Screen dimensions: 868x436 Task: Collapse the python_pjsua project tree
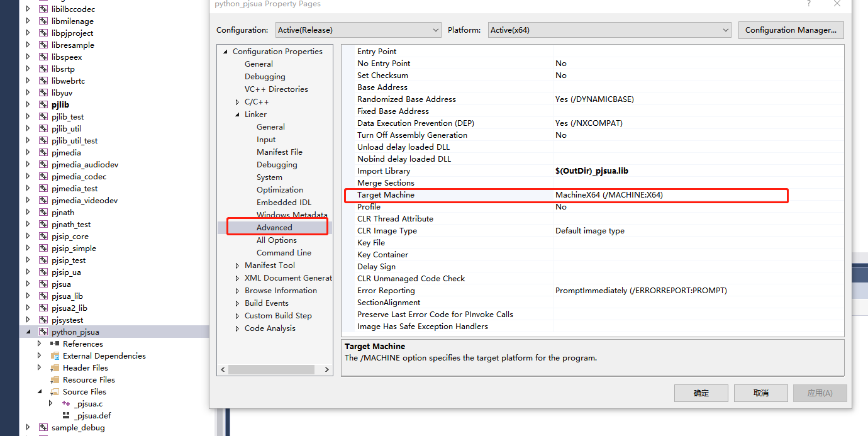[x=28, y=332]
